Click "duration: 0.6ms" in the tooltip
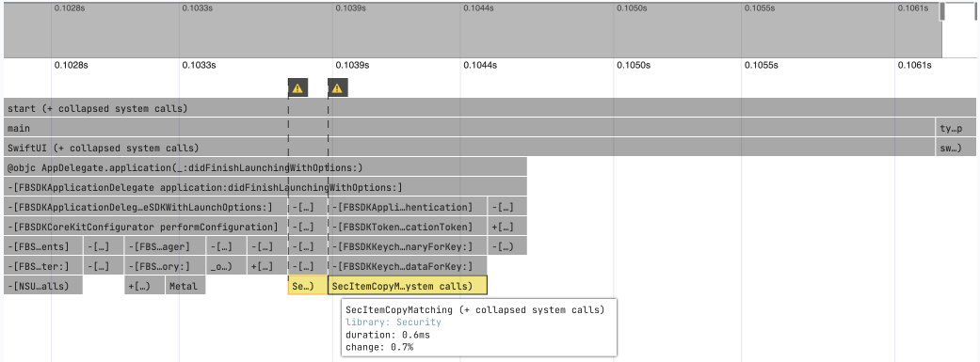980x362 pixels. tap(388, 335)
